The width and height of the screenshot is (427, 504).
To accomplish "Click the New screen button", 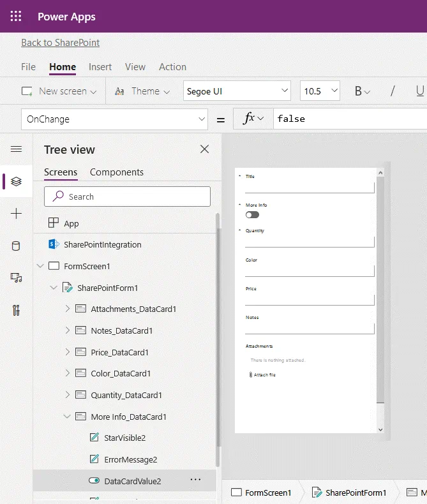I will 59,91.
